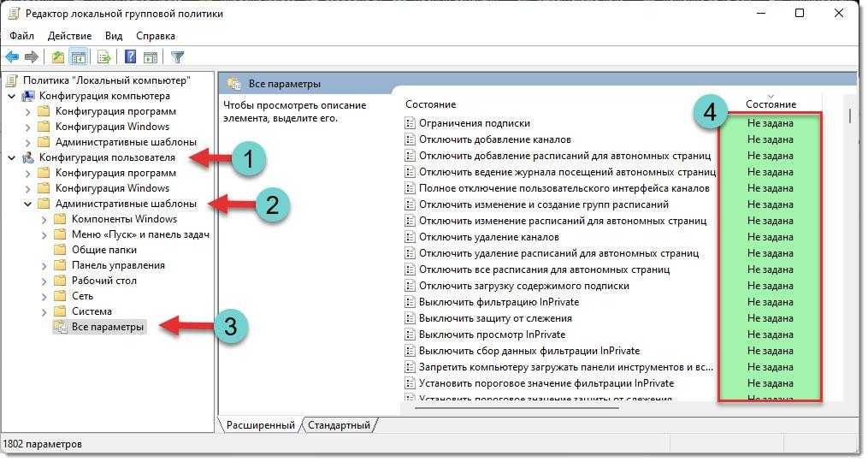Toggle the console tree toolbar icon
This screenshot has width=868, height=462.
(79, 57)
